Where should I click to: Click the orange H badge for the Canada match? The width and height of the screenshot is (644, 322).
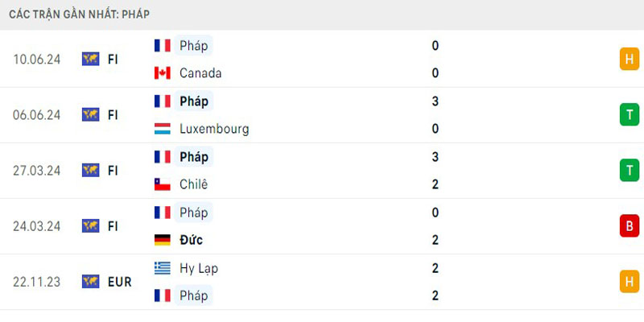click(x=629, y=59)
